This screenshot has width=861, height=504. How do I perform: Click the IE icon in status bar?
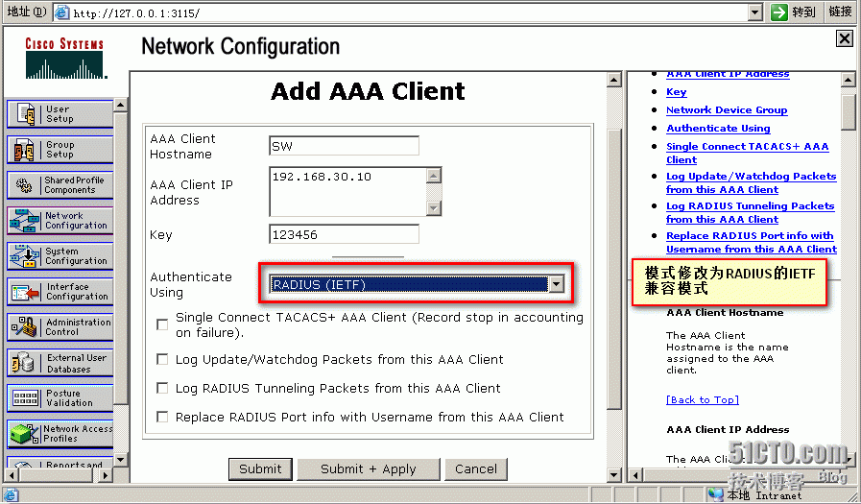11,495
